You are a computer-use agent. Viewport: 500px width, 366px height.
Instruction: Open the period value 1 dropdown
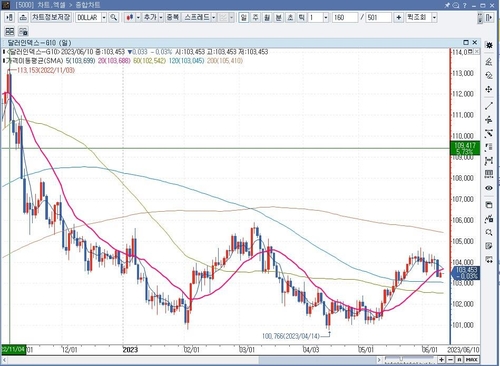tap(326, 17)
